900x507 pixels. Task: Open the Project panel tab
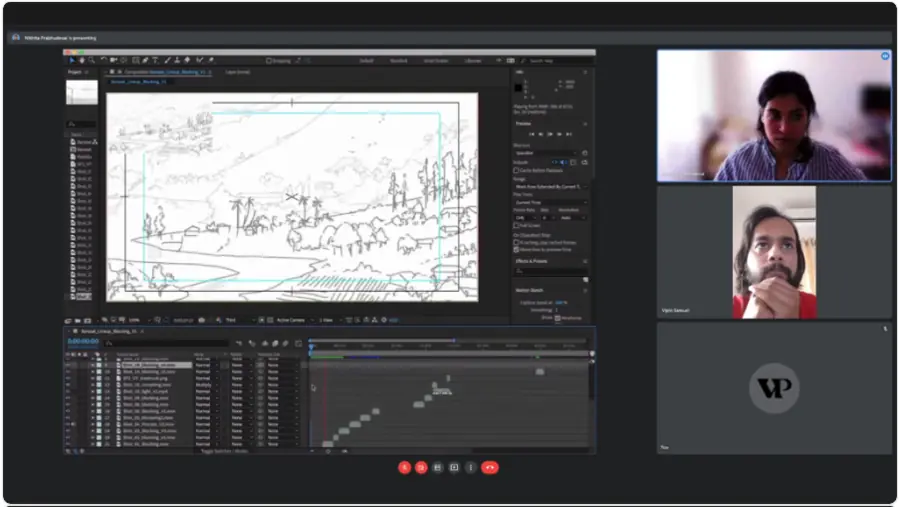click(x=75, y=72)
